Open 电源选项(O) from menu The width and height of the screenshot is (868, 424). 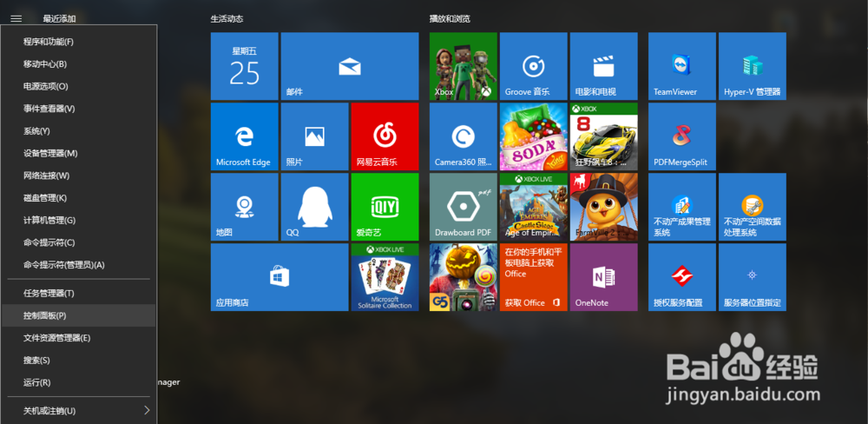79,87
